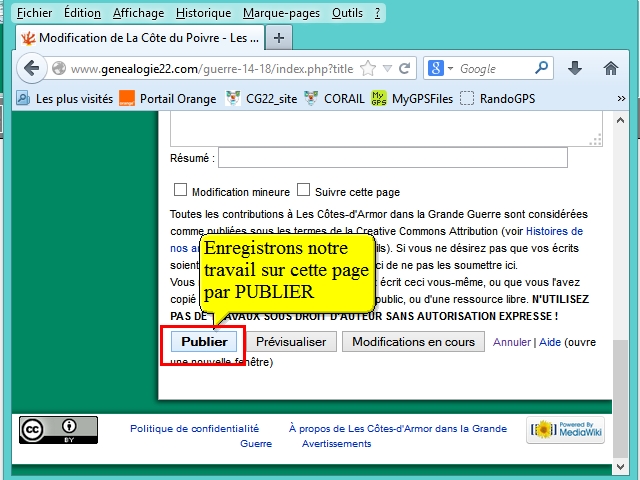Click the vertical scrollbar thumb

pyautogui.click(x=620, y=398)
